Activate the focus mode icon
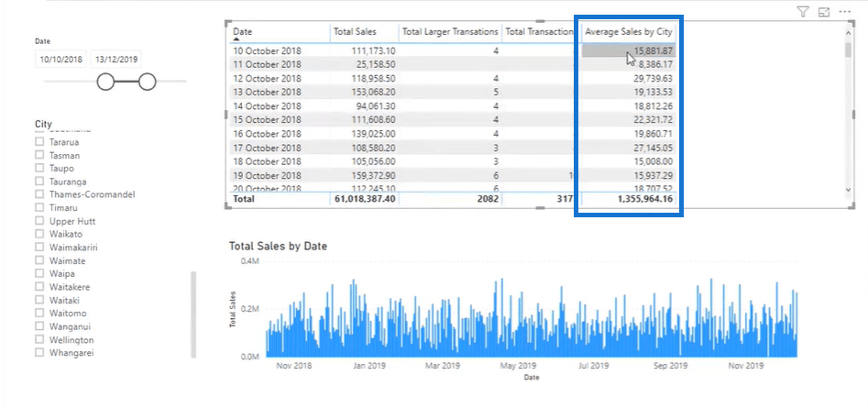The height and width of the screenshot is (408, 868). (824, 12)
